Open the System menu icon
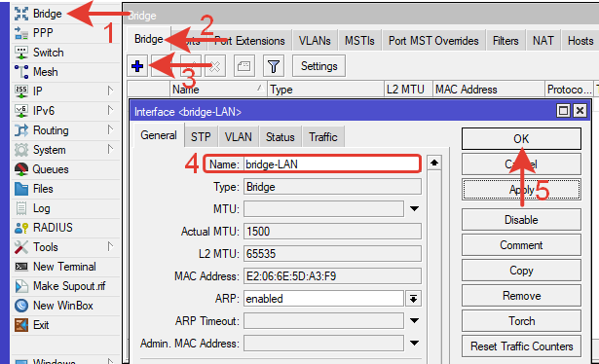 click(21, 150)
